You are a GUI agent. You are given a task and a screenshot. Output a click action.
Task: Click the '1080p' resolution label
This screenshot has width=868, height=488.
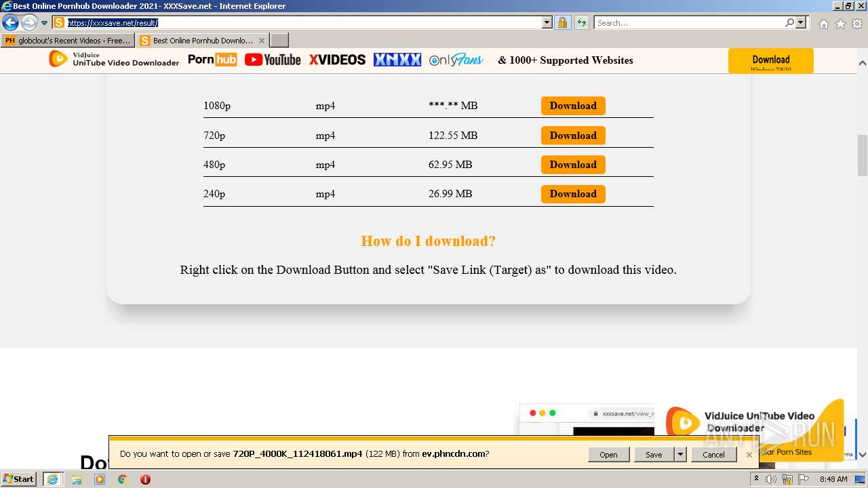[217, 106]
